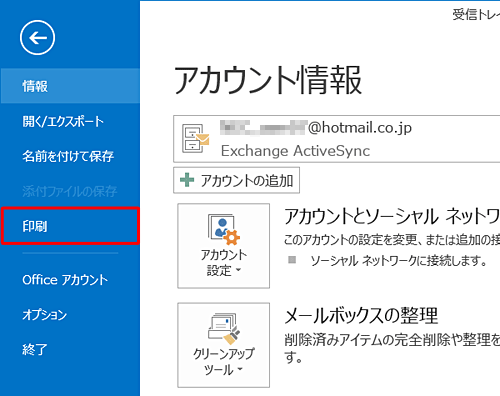Click ソーシャル ネットワークに接続します text
The height and width of the screenshot is (396, 500).
399,260
